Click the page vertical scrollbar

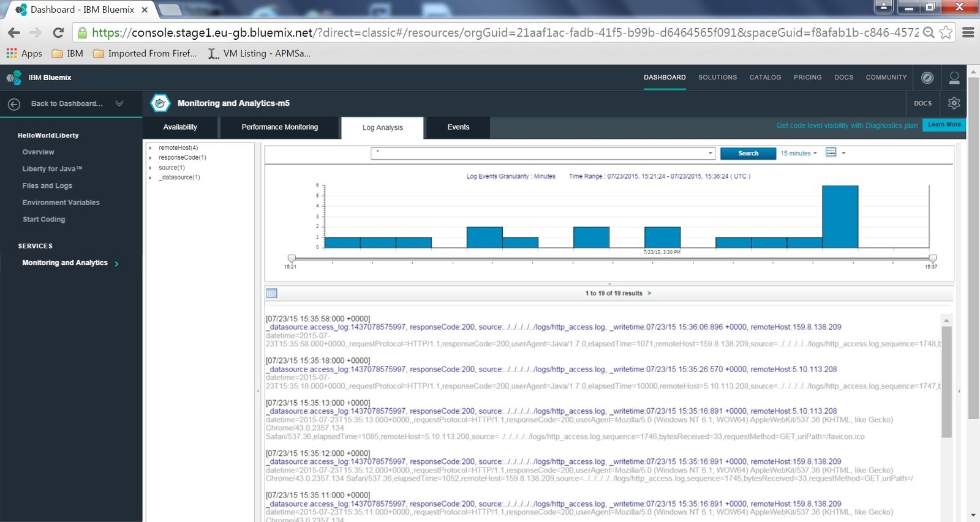[x=973, y=248]
